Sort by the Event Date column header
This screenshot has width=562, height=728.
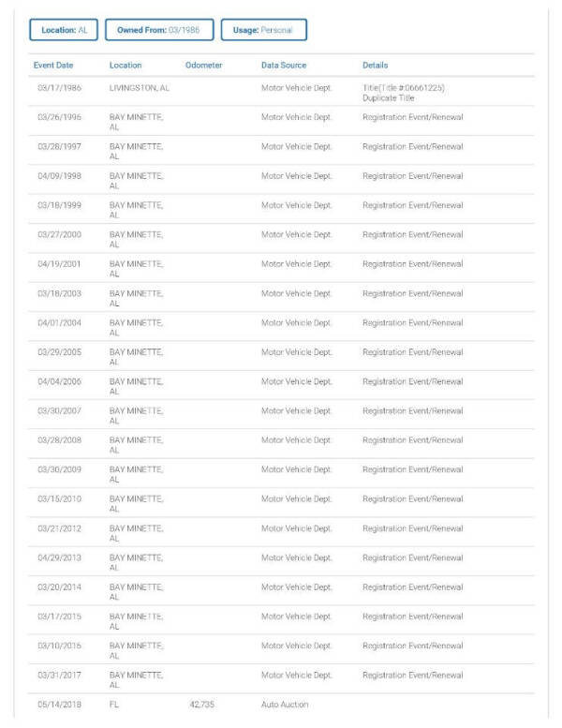coord(53,66)
